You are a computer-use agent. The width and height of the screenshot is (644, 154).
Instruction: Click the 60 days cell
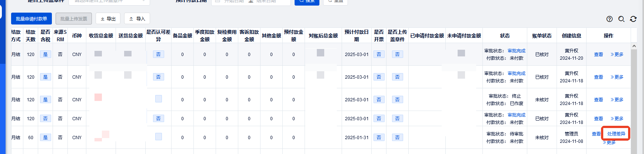(30, 138)
